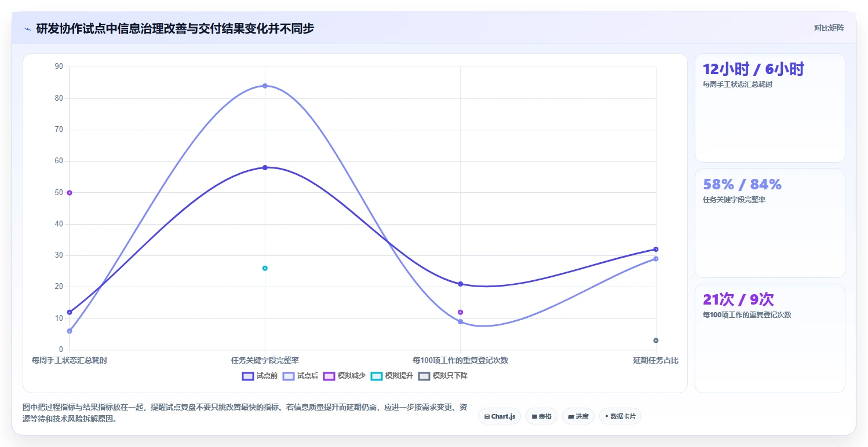Viewport: 868px width, 447px height.
Task: Toggle the 试点前 legend item
Action: click(x=260, y=376)
